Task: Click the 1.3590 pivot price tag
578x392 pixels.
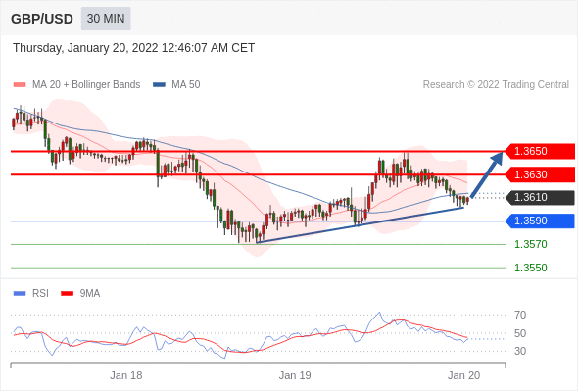Action: [540, 220]
